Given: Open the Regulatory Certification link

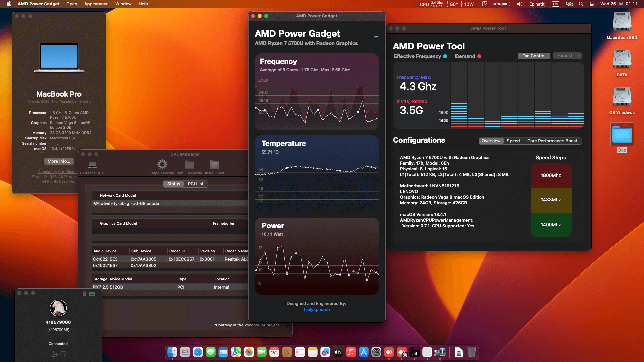Looking at the screenshot, I should (x=58, y=172).
